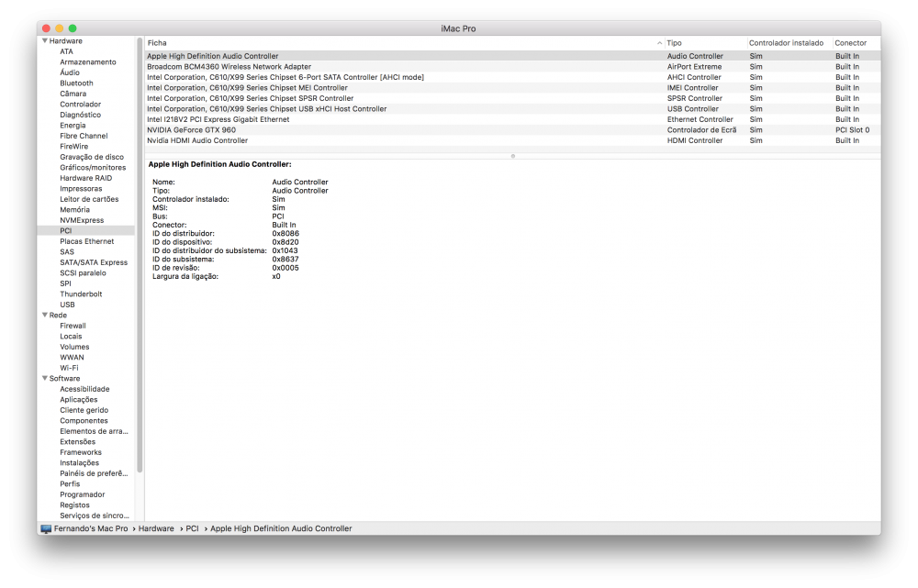Select Nvidia HDMI Audio Controller row
The width and height of the screenshot is (918, 588).
click(512, 140)
